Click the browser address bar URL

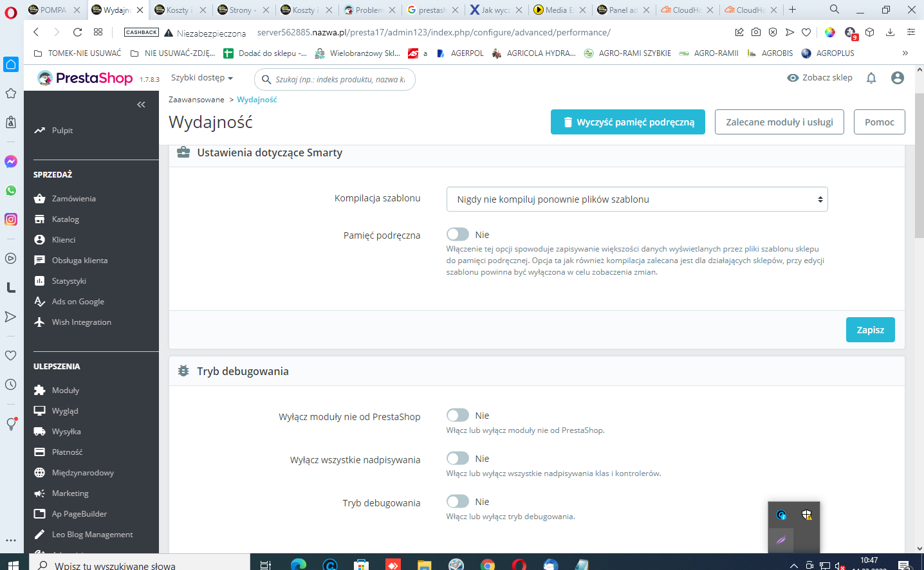coord(434,32)
